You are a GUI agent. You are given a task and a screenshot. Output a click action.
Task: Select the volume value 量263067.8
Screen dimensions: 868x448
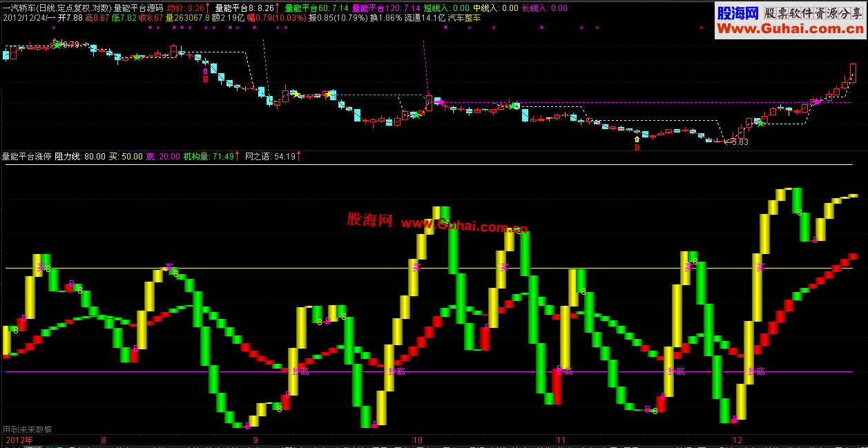[188, 18]
